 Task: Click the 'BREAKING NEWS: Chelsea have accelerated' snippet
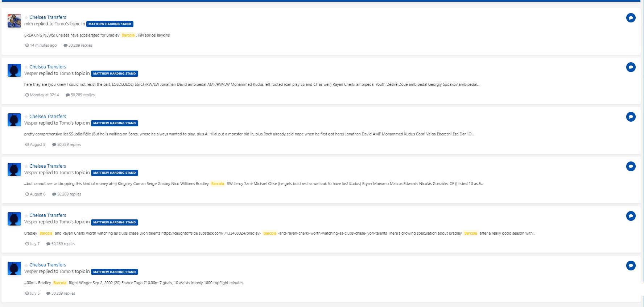click(97, 35)
